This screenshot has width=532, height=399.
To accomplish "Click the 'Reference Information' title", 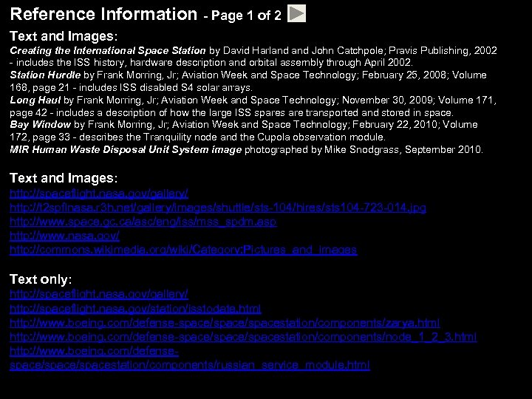I will click(x=103, y=15).
